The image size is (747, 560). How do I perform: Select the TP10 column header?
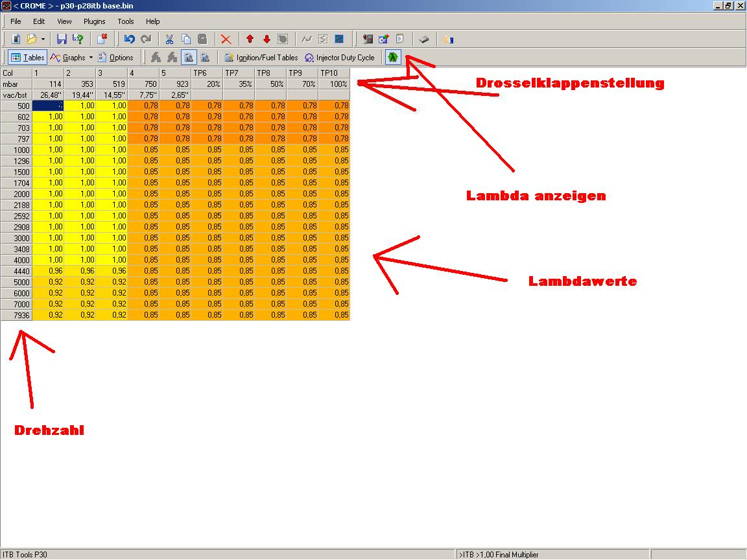(x=334, y=73)
